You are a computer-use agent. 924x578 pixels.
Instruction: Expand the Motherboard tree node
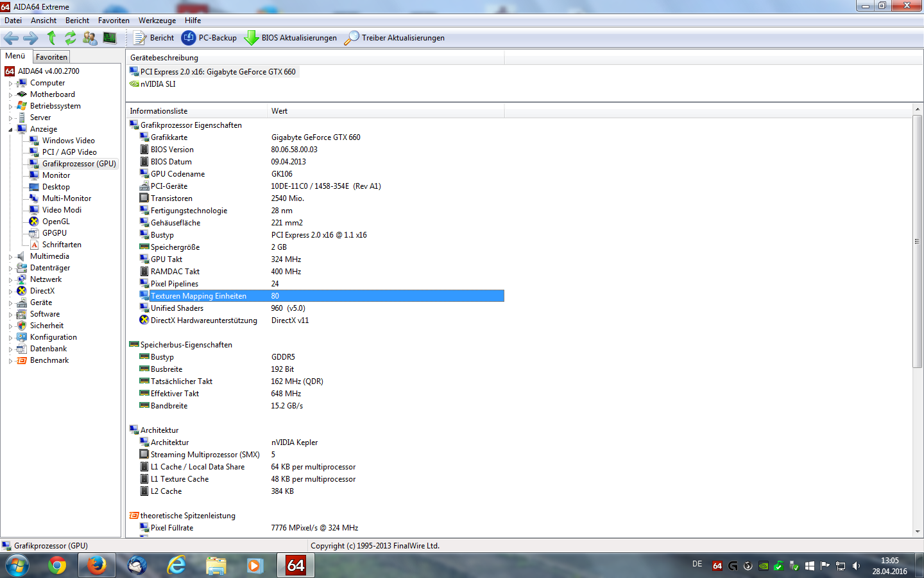coord(10,95)
